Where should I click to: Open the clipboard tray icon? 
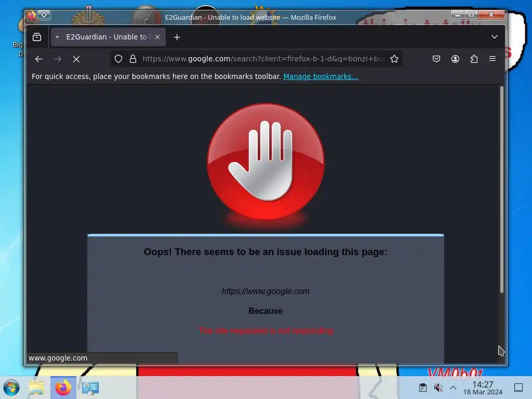tap(423, 388)
